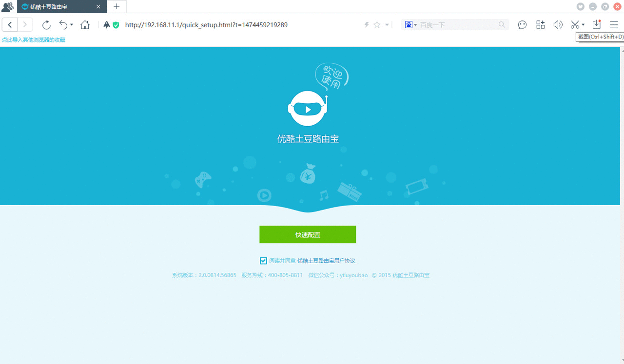Click the page vertical scrollbar
The image size is (624, 364).
[x=622, y=205]
